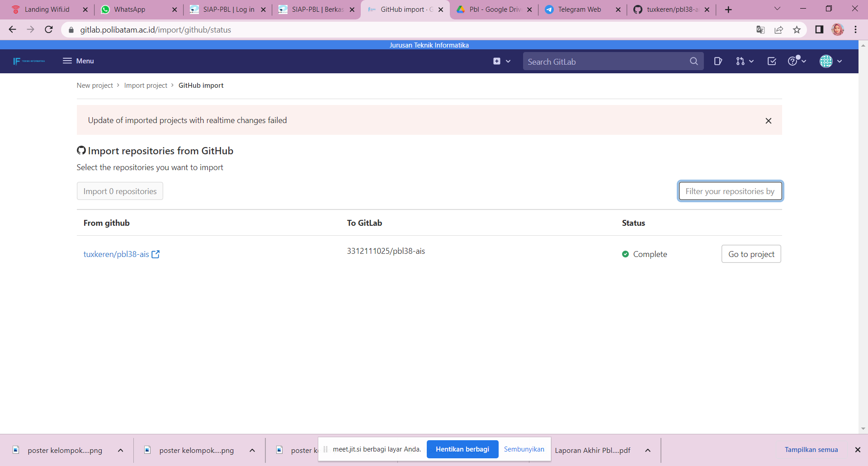Close the WhatsApp tab
This screenshot has height=466, width=868.
point(175,10)
